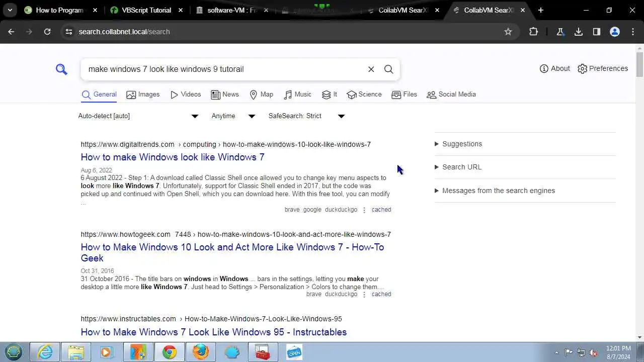Show hidden system tray icons

tap(556, 352)
